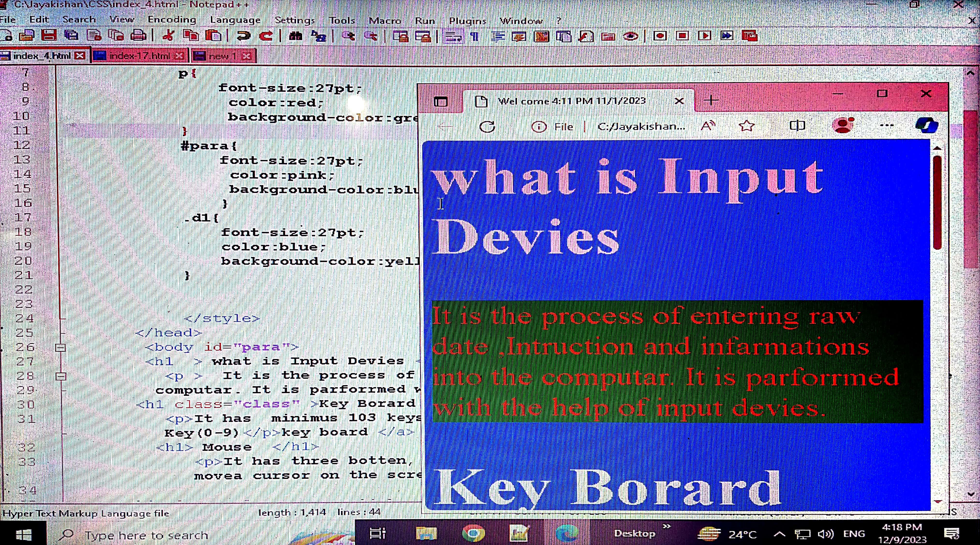Screen dimensions: 980x545
Task: Toggle Show All Characters pilcrow icon
Action: point(475,37)
